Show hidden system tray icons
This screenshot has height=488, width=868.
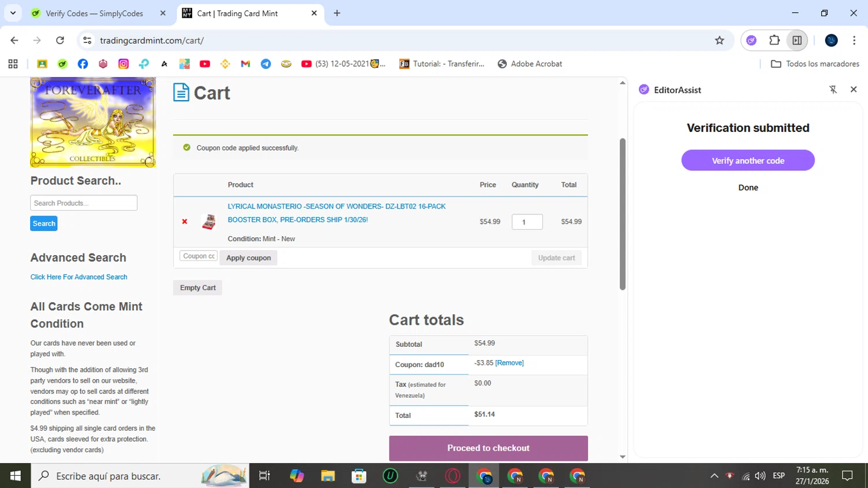(714, 476)
